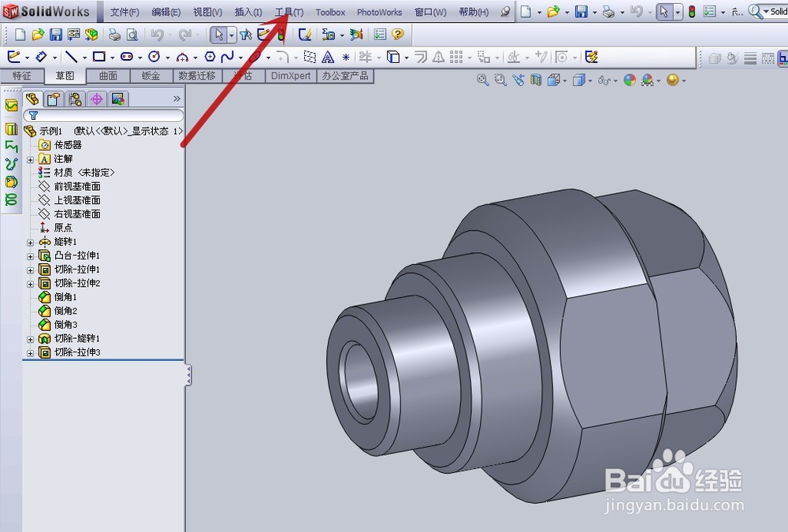Expand the 切除-旋转1 feature node
Image resolution: width=788 pixels, height=532 pixels.
[x=30, y=340]
